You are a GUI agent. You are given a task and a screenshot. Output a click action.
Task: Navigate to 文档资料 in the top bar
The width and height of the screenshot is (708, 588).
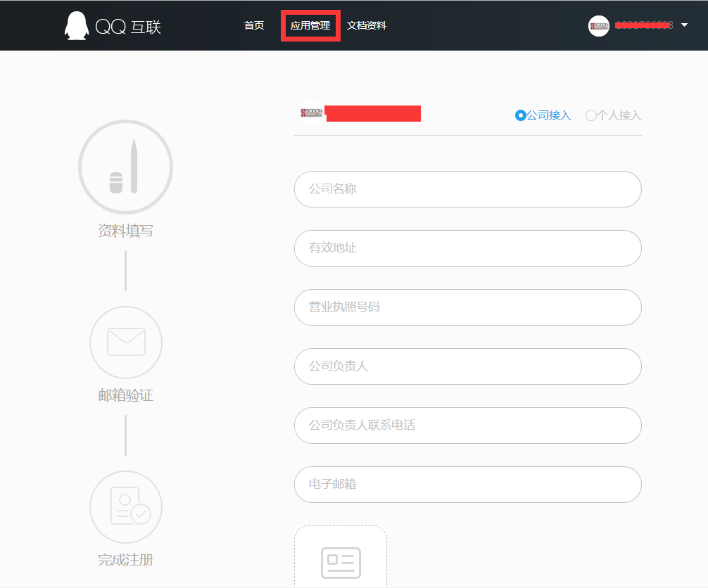click(x=365, y=25)
